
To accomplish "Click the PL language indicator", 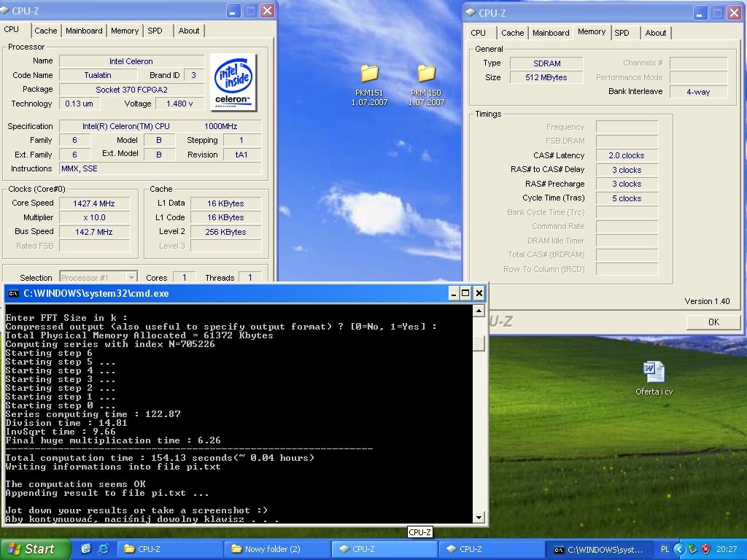I will (665, 550).
